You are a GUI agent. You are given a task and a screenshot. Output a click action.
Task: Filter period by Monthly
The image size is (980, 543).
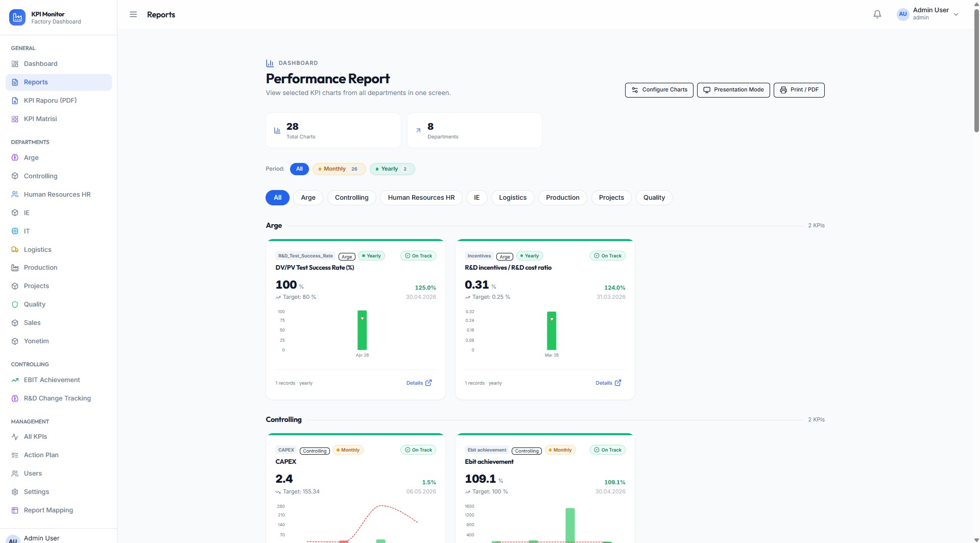tap(339, 169)
